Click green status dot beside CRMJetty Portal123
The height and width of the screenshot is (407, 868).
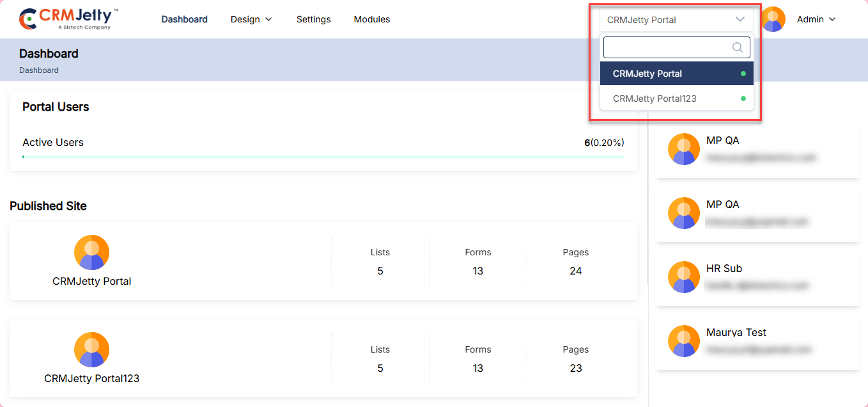tap(743, 99)
